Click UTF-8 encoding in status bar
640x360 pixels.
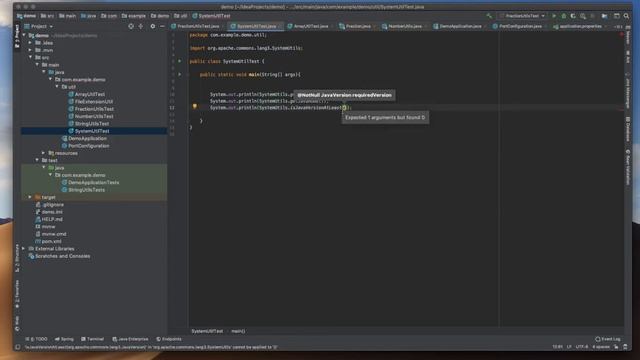pyautogui.click(x=582, y=347)
